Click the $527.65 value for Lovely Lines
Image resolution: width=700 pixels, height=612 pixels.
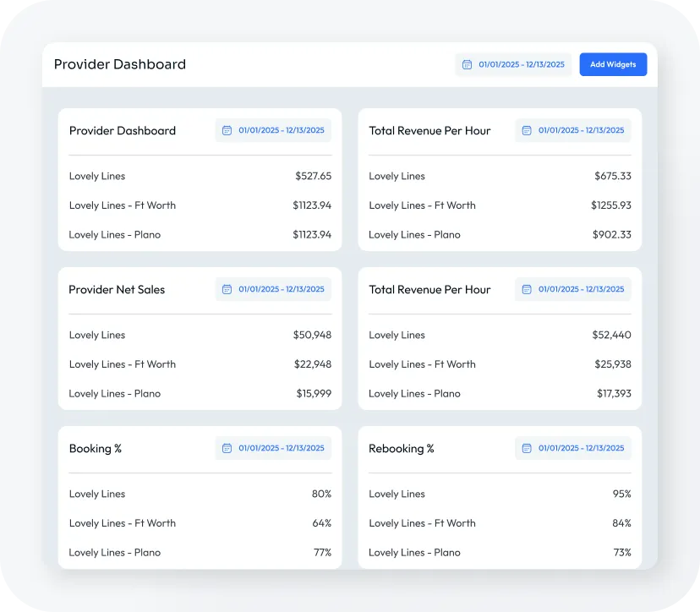tap(313, 176)
